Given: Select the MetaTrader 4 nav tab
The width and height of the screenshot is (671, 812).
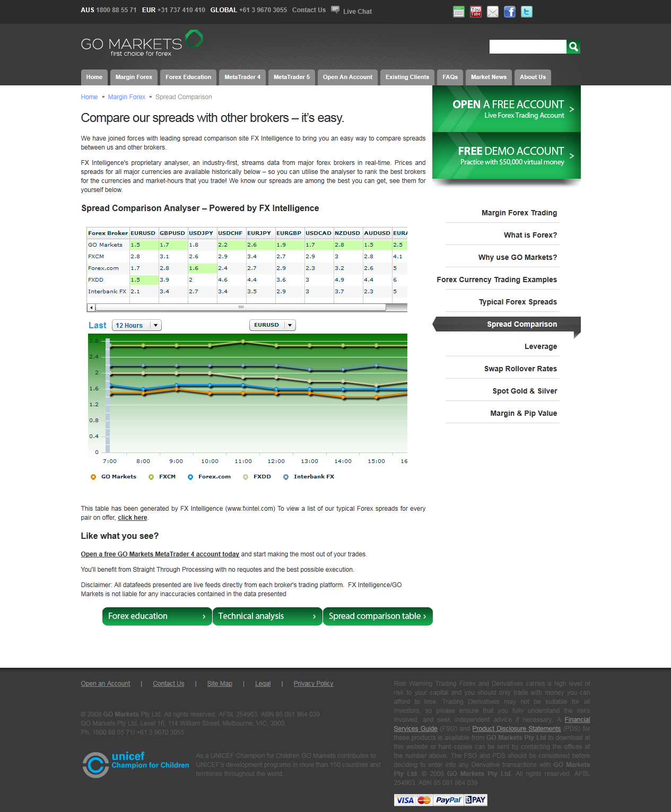Looking at the screenshot, I should [x=242, y=77].
